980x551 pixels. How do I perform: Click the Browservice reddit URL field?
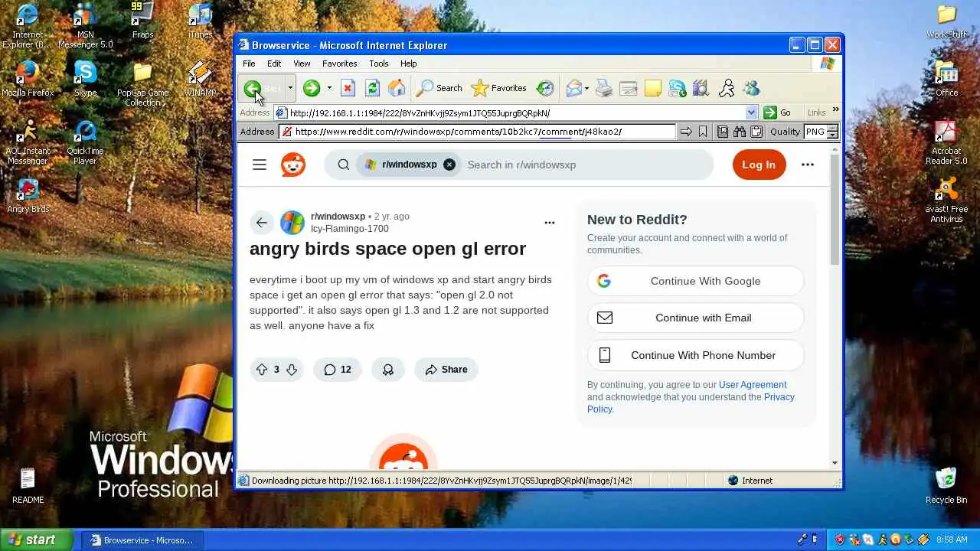(478, 132)
